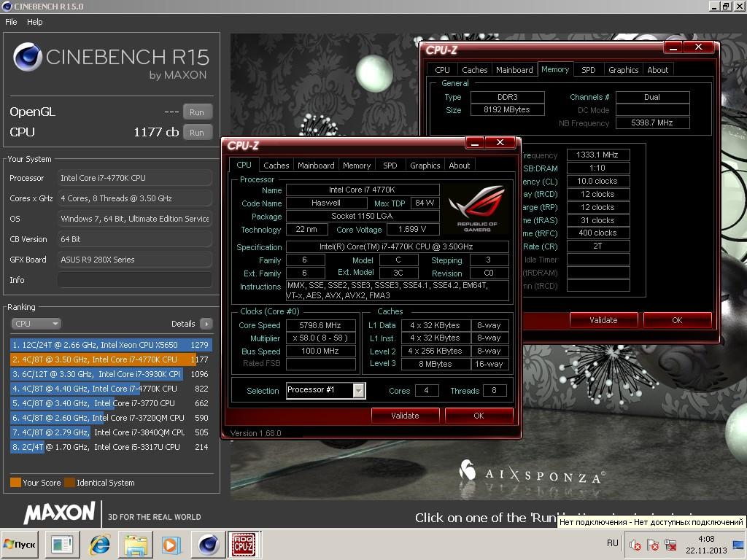Open CPU tab in back CPU-Z window
The image size is (747, 560).
tap(442, 70)
